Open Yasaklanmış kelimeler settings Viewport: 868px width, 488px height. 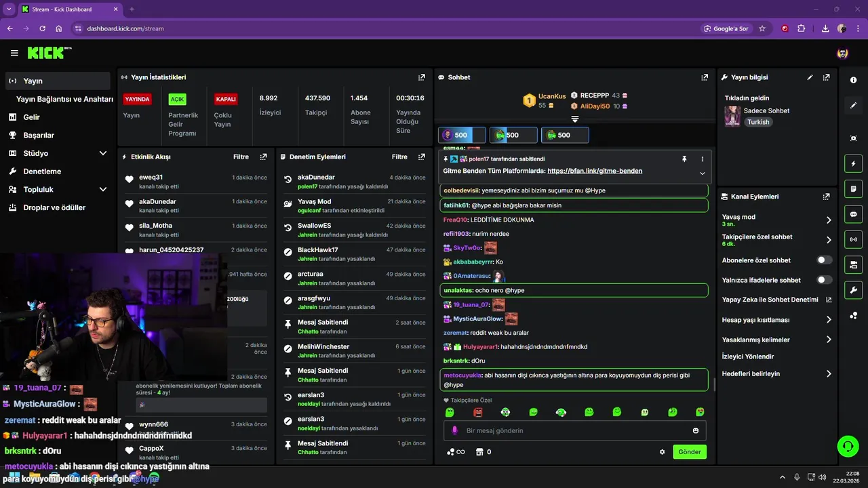(776, 340)
